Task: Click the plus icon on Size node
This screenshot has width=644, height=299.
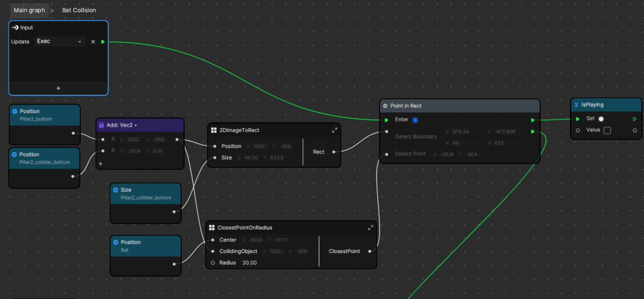Action: click(x=115, y=190)
